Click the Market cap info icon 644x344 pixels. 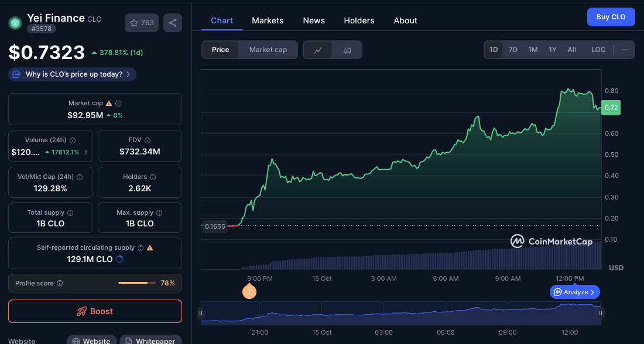[x=118, y=104]
